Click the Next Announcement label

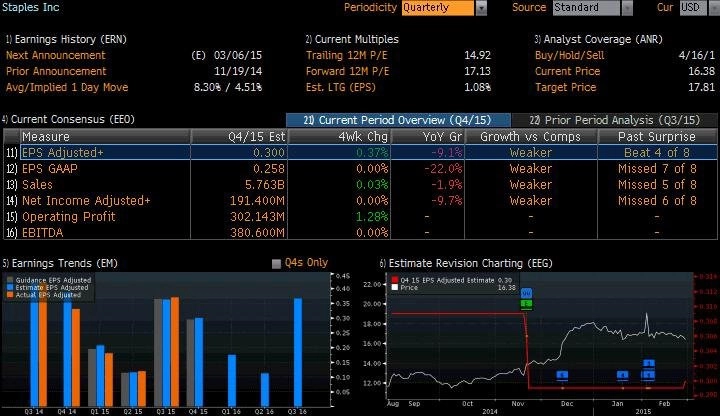pos(56,56)
